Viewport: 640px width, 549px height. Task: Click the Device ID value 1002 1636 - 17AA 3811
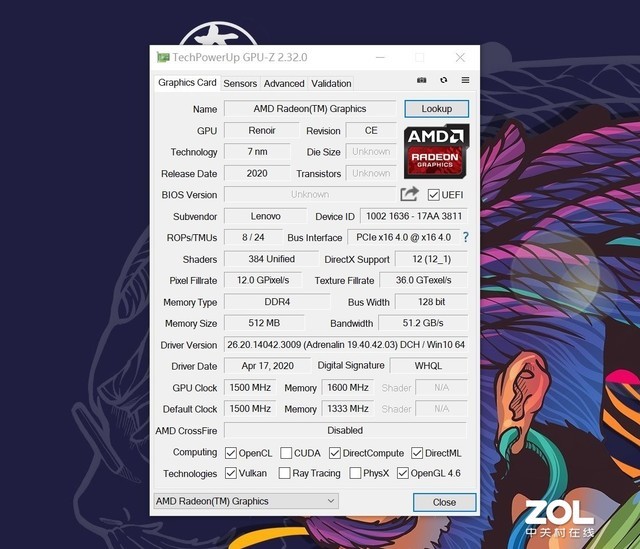(x=414, y=216)
